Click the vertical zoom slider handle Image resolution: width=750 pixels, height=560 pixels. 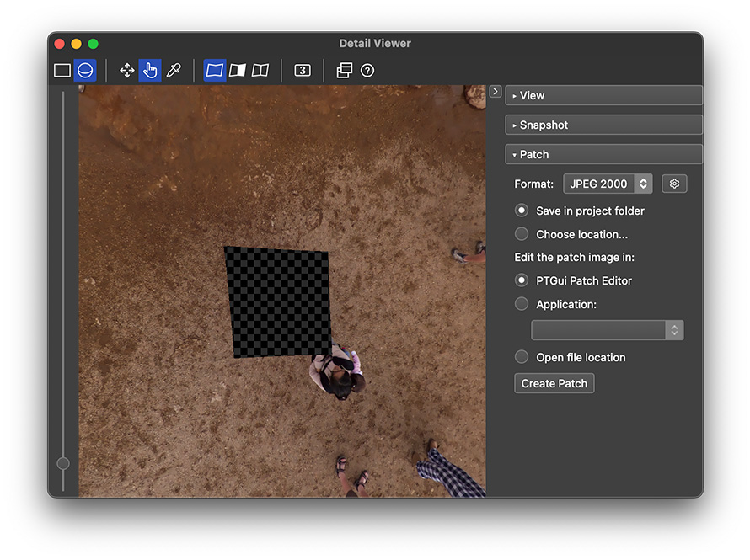click(63, 463)
